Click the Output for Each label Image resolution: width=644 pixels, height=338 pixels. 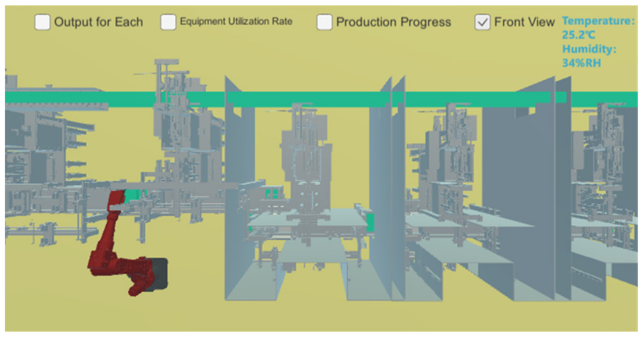(x=99, y=22)
